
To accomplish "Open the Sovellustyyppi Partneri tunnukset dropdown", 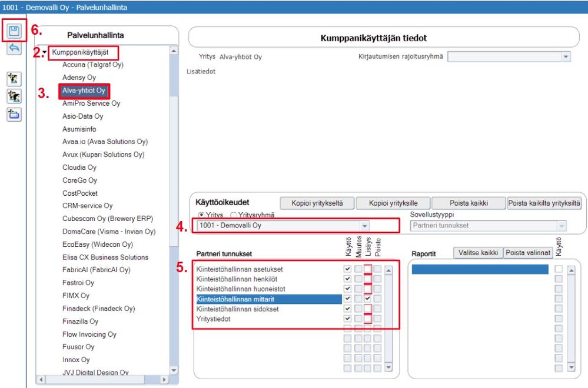I will pyautogui.click(x=561, y=226).
